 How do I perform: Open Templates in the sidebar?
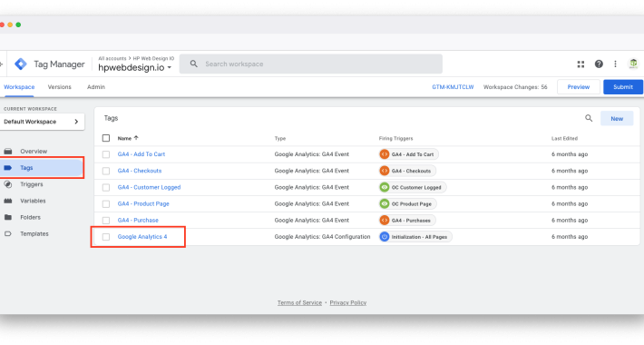pyautogui.click(x=34, y=233)
